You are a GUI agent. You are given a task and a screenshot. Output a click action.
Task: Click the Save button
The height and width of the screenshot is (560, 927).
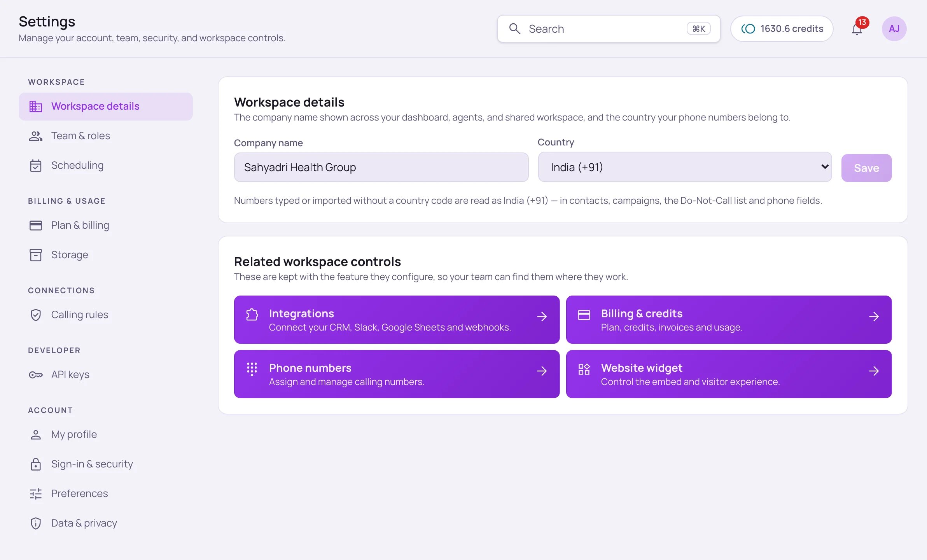click(x=866, y=168)
